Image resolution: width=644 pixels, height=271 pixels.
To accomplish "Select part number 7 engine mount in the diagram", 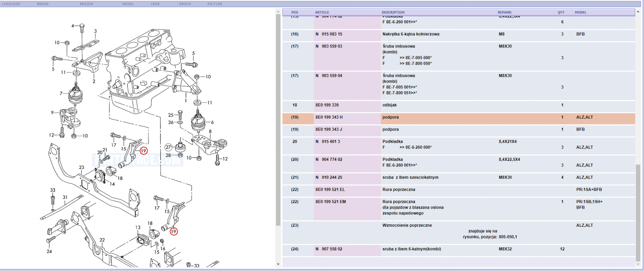I will pos(61,93).
